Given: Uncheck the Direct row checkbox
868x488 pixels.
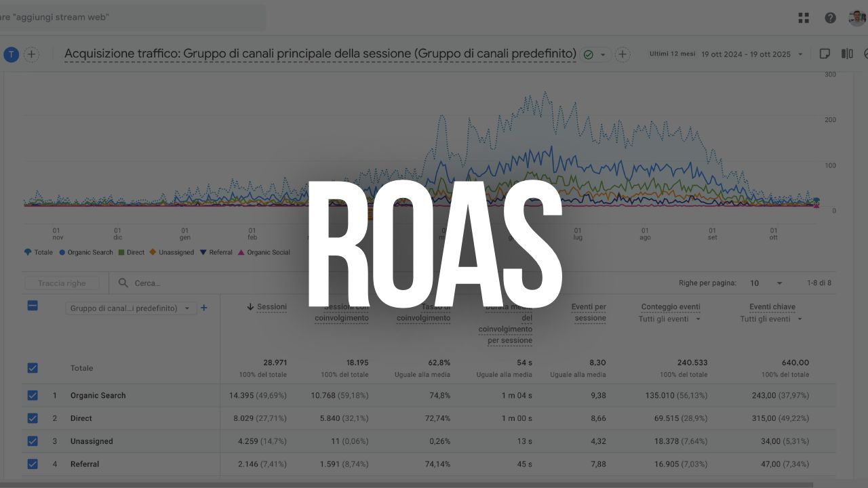Looking at the screenshot, I should (x=33, y=418).
